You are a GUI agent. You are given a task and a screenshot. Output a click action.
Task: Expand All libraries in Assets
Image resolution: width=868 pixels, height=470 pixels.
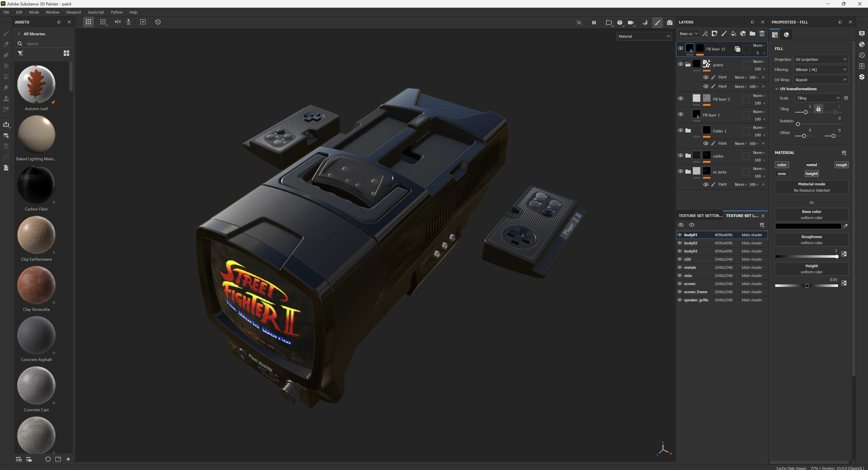(19, 34)
